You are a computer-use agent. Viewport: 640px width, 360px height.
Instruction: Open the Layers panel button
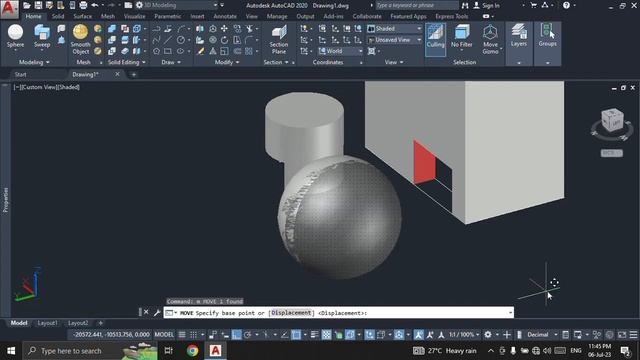[519, 36]
